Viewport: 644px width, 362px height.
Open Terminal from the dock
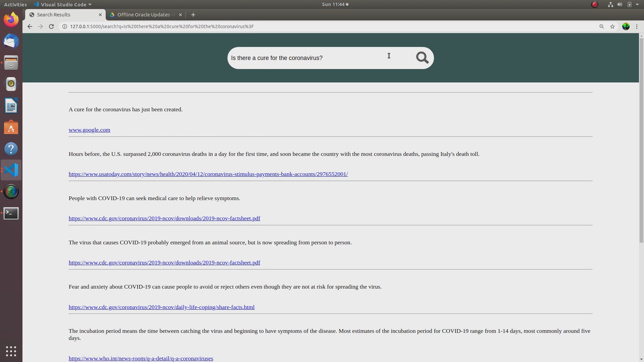click(x=11, y=213)
